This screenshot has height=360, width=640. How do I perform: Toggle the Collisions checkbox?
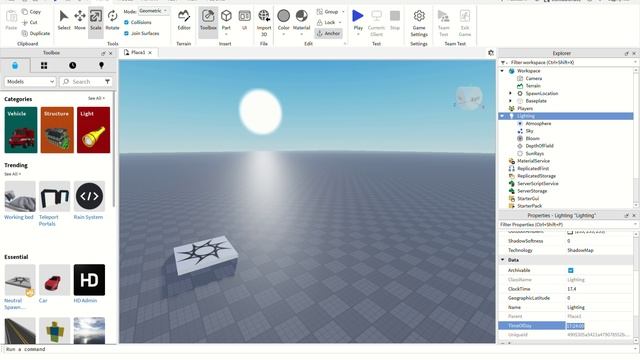[x=126, y=22]
